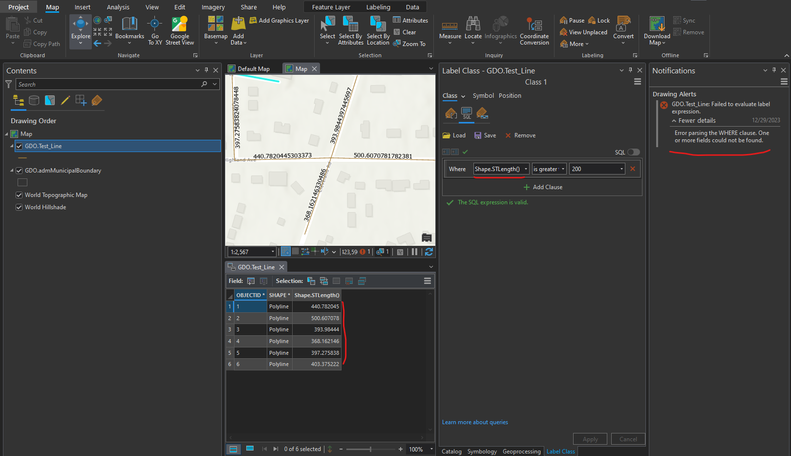Screen dimensions: 791x456
Task: Pause labeling with the Pause icon
Action: (x=564, y=20)
